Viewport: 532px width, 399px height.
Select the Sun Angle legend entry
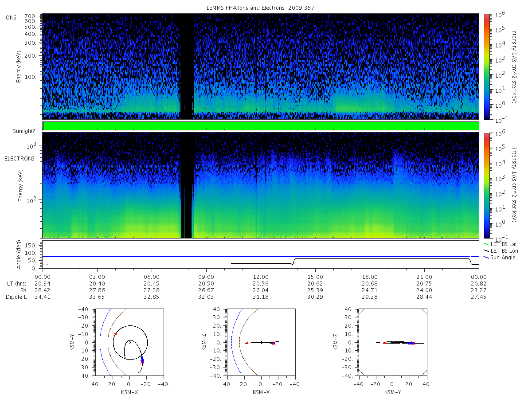click(x=500, y=258)
